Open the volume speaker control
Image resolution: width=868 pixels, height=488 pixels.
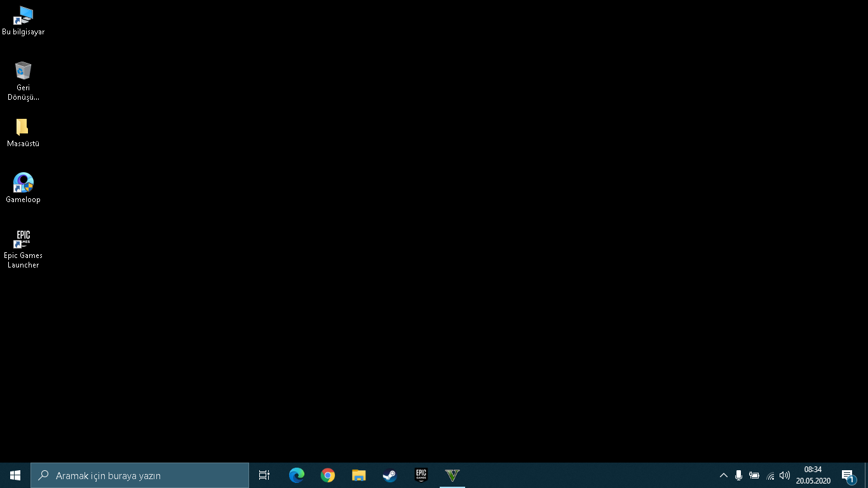point(785,475)
